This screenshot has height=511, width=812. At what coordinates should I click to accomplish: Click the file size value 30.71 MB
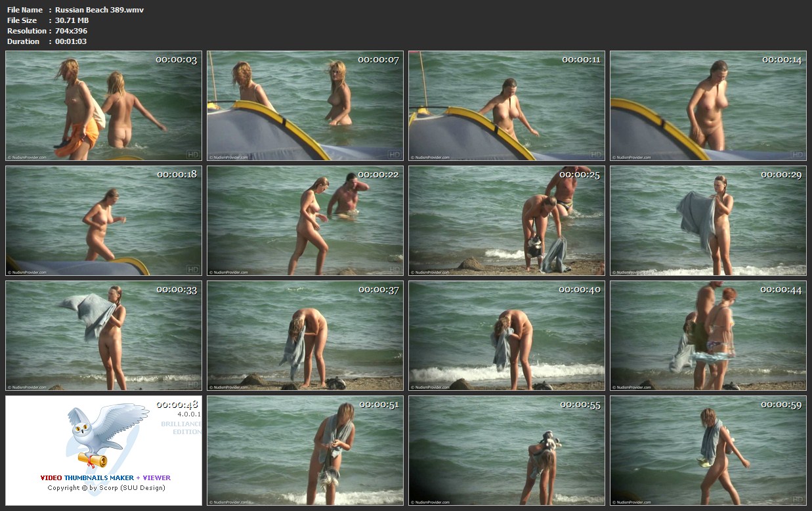[x=72, y=20]
